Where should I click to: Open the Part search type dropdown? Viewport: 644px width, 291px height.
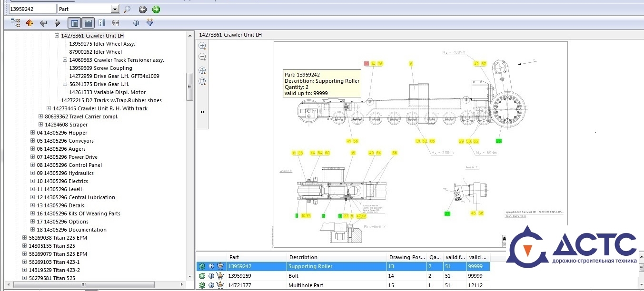[115, 9]
